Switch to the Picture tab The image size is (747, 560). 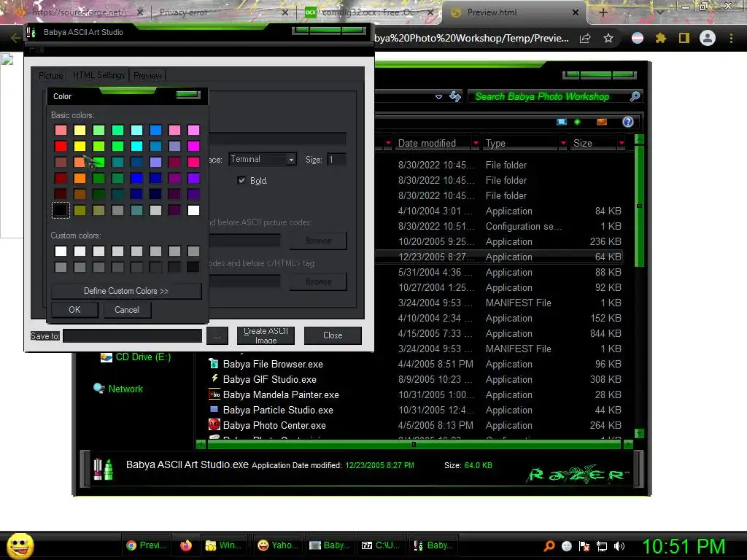pos(50,76)
